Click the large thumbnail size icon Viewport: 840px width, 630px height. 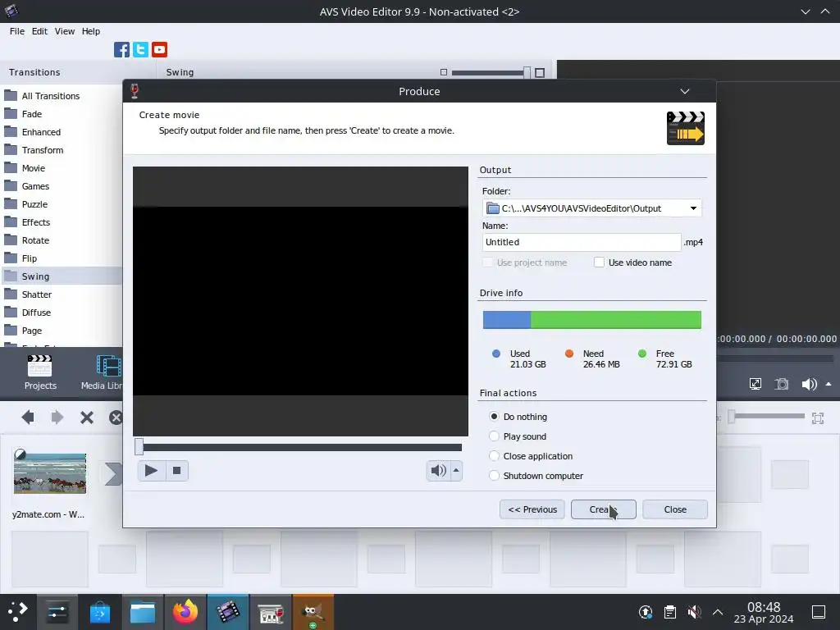pos(540,72)
